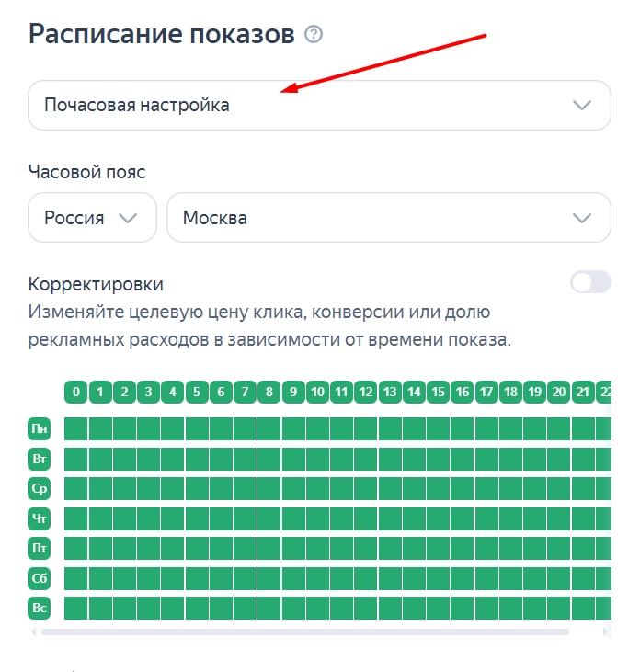640x672 pixels.
Task: Click the horizontal scrollbar under the schedule
Action: 305,632
